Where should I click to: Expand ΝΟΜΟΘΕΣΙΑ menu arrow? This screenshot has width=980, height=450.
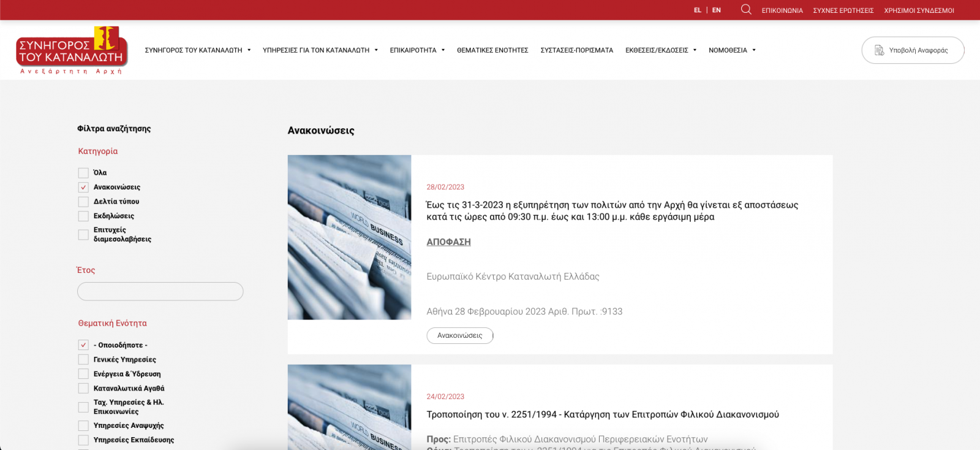pyautogui.click(x=754, y=50)
